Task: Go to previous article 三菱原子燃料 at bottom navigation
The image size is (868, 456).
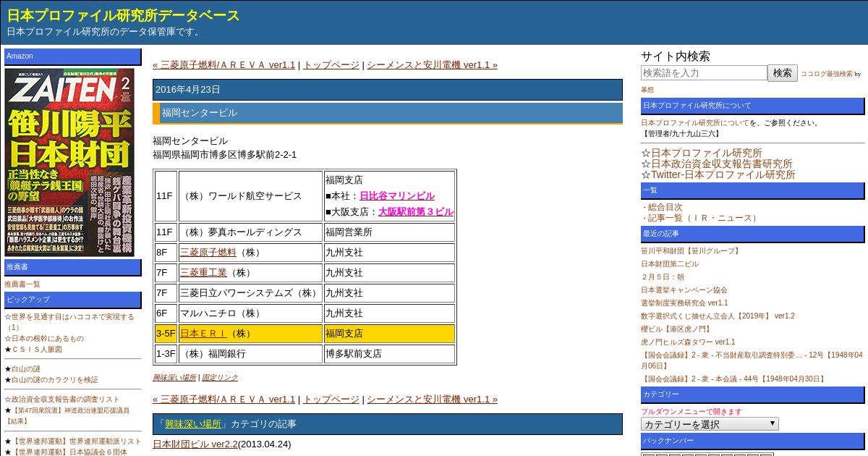Action: click(224, 399)
